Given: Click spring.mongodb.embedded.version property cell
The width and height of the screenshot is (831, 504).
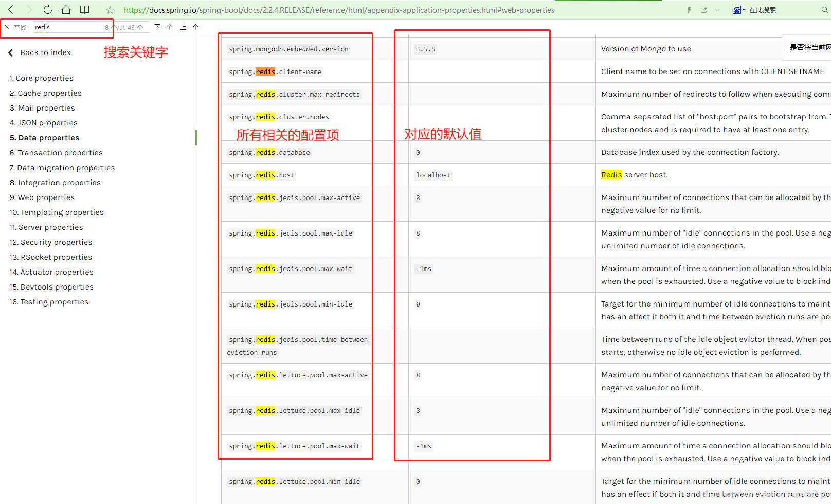Looking at the screenshot, I should click(288, 49).
